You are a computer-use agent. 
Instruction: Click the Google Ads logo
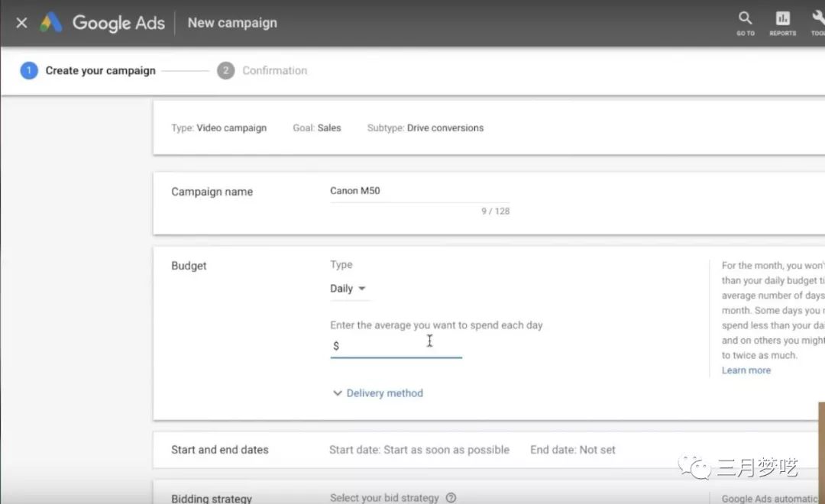click(x=51, y=23)
